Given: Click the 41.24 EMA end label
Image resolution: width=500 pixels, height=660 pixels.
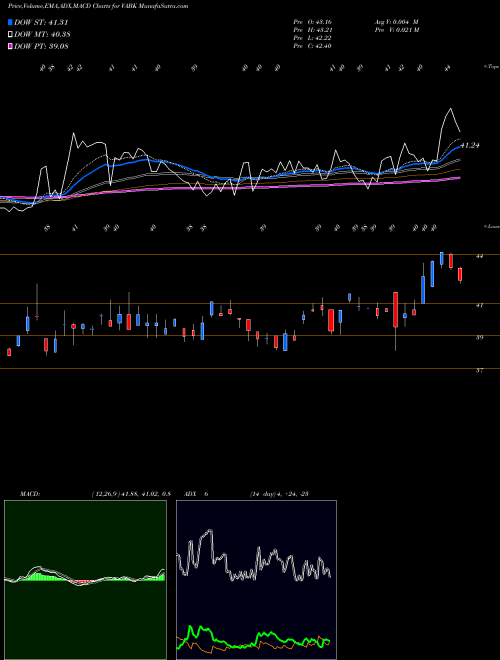Looking at the screenshot, I should tap(470, 145).
